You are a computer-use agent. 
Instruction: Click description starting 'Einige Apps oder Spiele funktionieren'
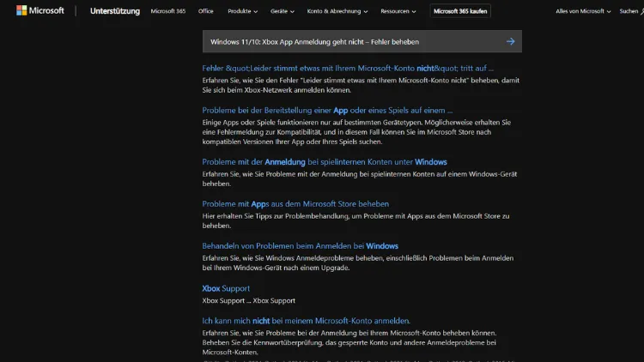pyautogui.click(x=356, y=132)
